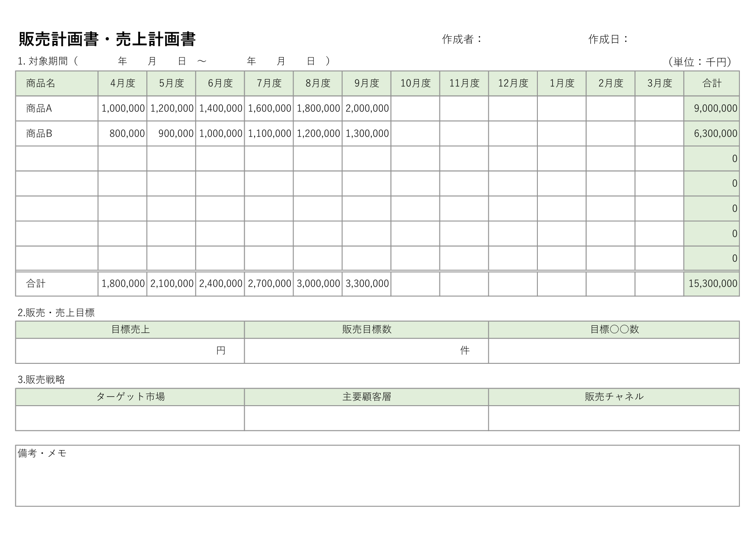The height and width of the screenshot is (535, 756).
Task: Click 商品A August value 1,800,000
Action: tap(318, 109)
